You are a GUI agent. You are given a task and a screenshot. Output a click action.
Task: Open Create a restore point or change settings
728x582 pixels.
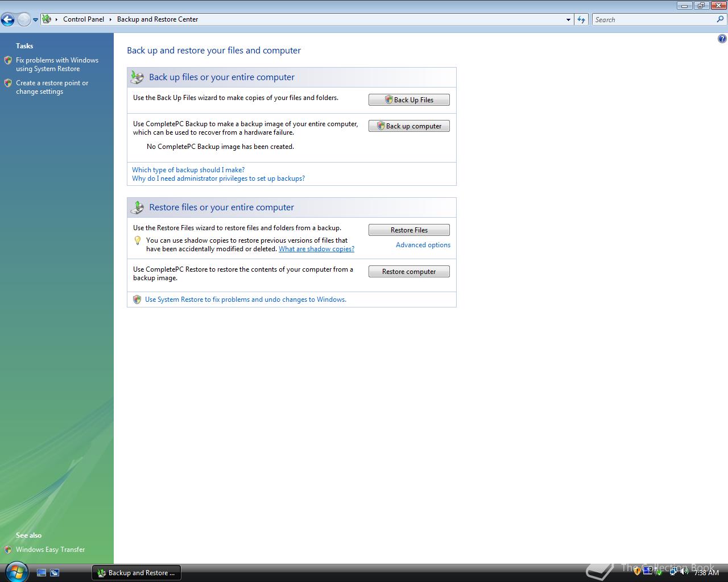tap(52, 87)
